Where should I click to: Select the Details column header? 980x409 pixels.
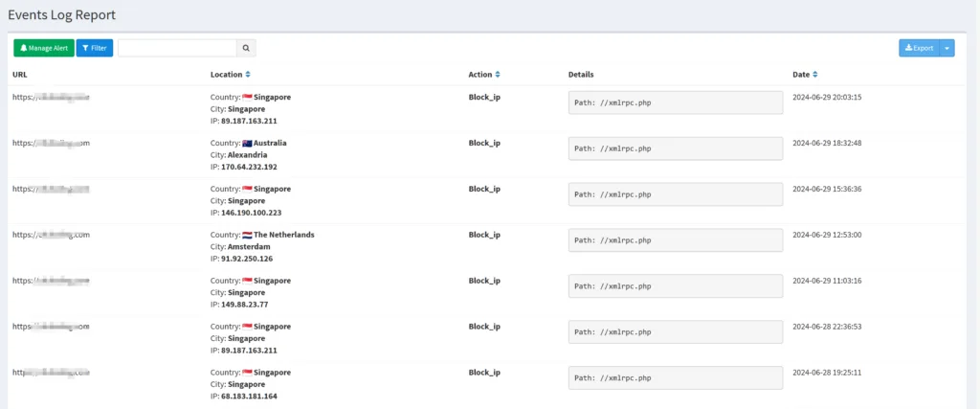click(581, 75)
